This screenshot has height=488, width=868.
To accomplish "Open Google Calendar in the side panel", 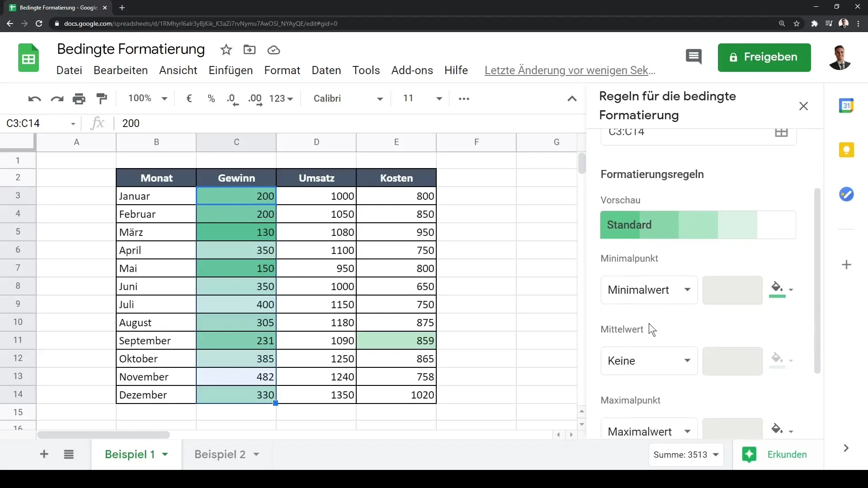I will click(846, 105).
